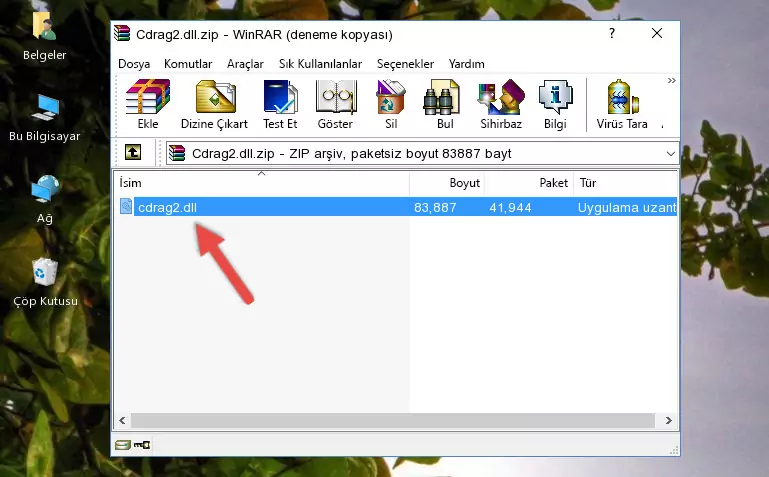Image resolution: width=769 pixels, height=477 pixels.
Task: Open the Yardım menu
Action: tap(466, 64)
